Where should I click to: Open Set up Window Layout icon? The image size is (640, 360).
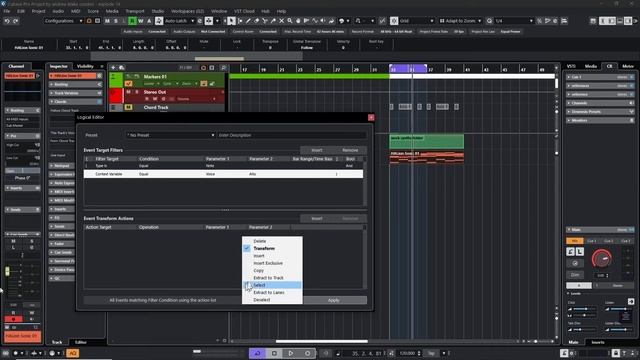(x=593, y=21)
